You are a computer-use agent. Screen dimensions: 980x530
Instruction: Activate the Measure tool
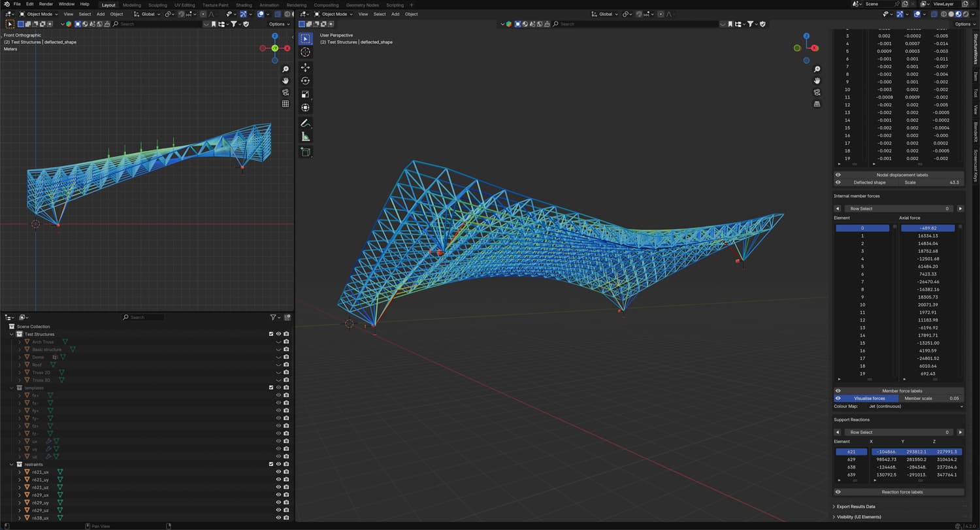click(x=305, y=135)
